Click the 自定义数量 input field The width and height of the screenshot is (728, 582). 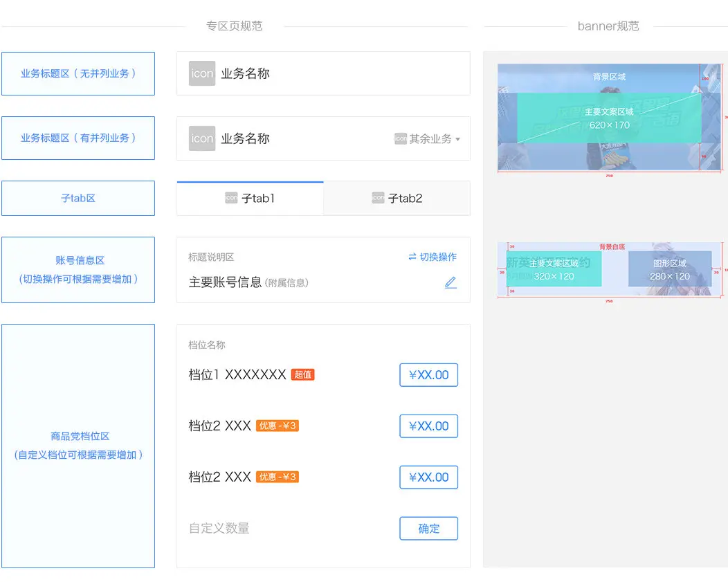288,528
